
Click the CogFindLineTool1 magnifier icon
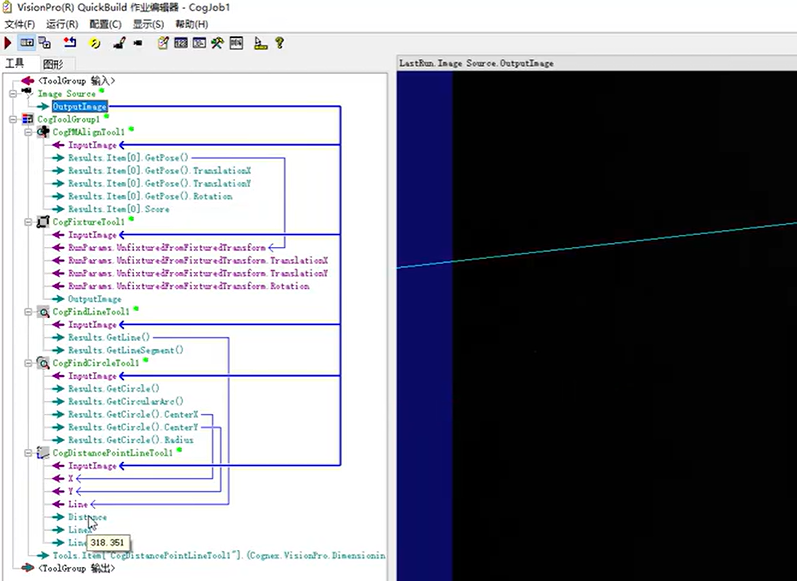[x=44, y=312]
